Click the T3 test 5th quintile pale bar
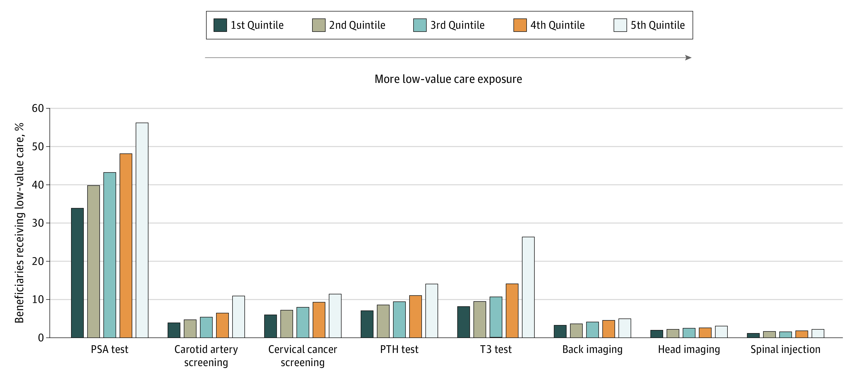Viewport: 868px width, 377px height. click(528, 287)
